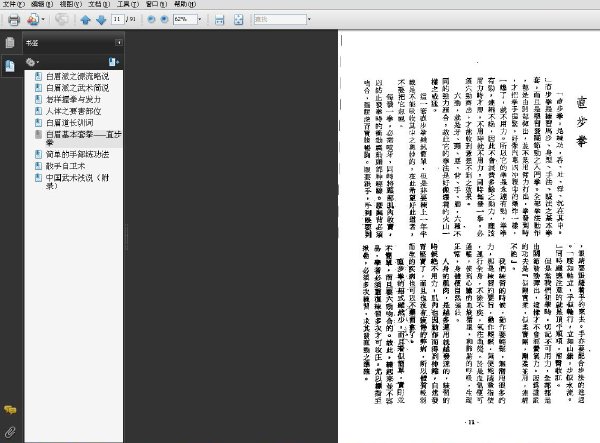600x443 pixels.
Task: Click the page number field showing 11
Action: [117, 19]
